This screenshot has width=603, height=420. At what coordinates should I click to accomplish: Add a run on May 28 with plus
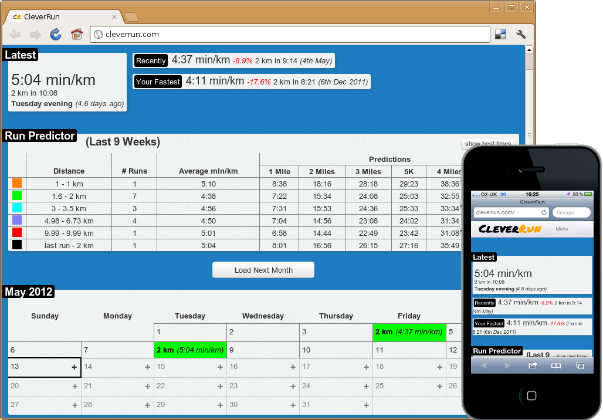pyautogui.click(x=147, y=405)
